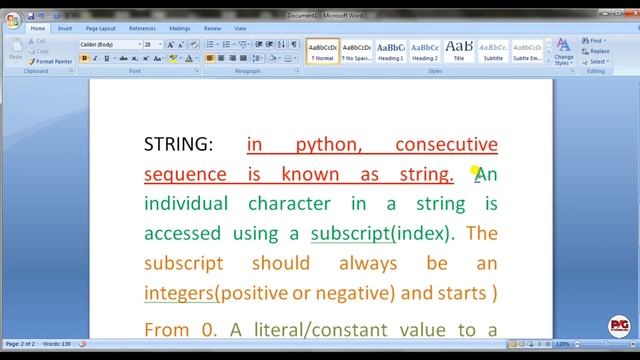
Task: Apply bullet list formatting
Action: pyautogui.click(x=209, y=44)
